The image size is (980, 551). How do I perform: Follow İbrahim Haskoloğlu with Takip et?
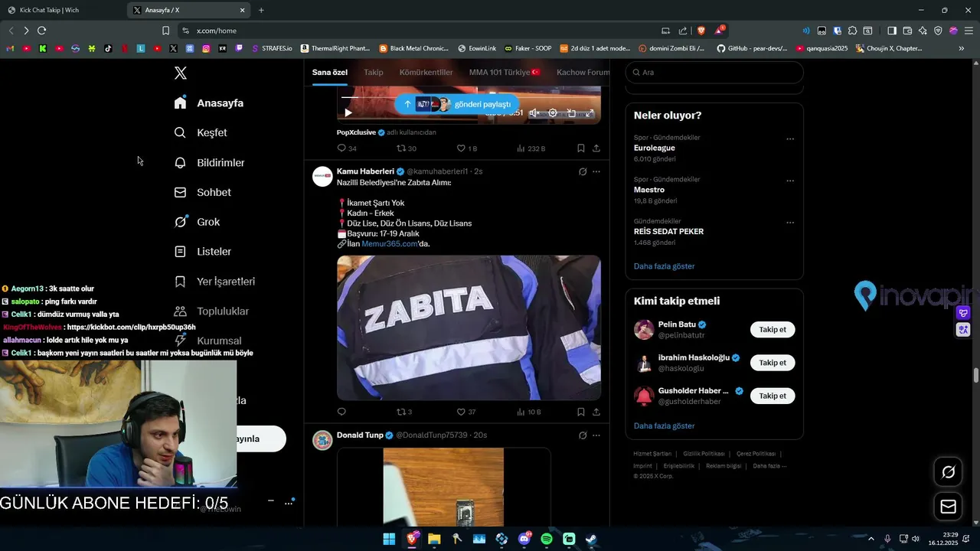point(773,363)
